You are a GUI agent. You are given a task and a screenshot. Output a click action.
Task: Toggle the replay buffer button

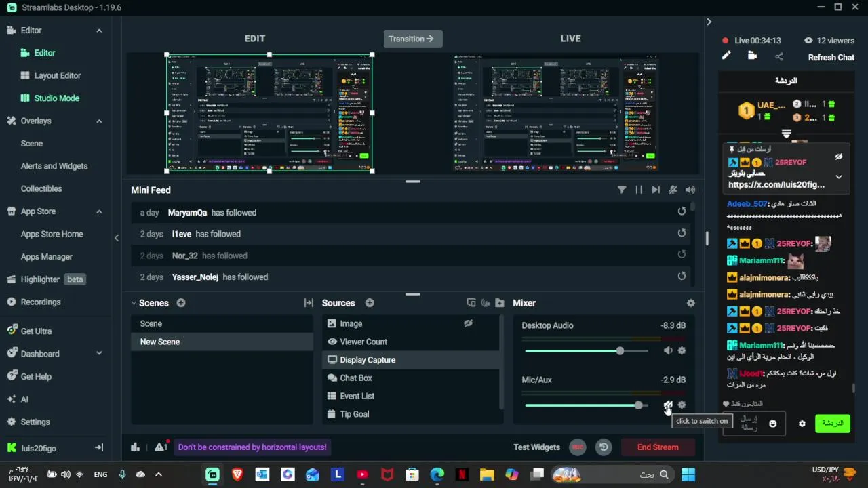click(604, 447)
